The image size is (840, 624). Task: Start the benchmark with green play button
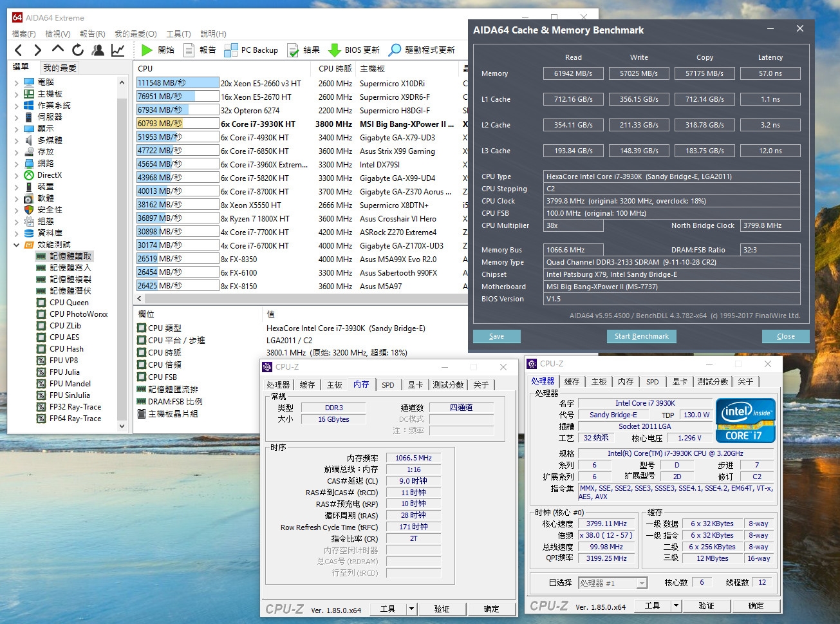[x=158, y=50]
